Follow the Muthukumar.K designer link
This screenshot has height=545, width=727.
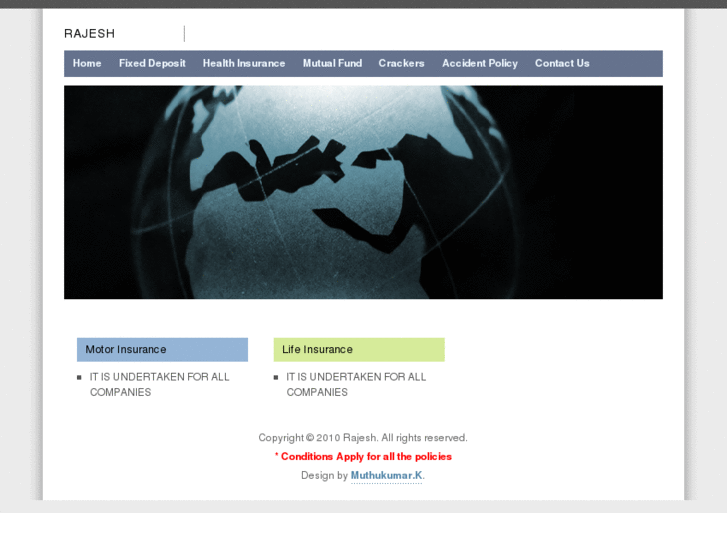(387, 475)
